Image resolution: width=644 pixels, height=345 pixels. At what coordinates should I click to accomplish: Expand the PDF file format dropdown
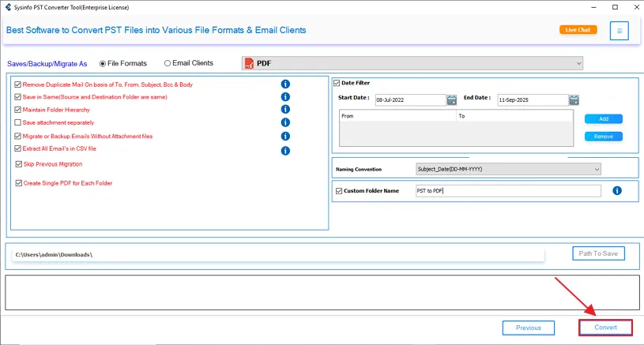[x=412, y=63]
